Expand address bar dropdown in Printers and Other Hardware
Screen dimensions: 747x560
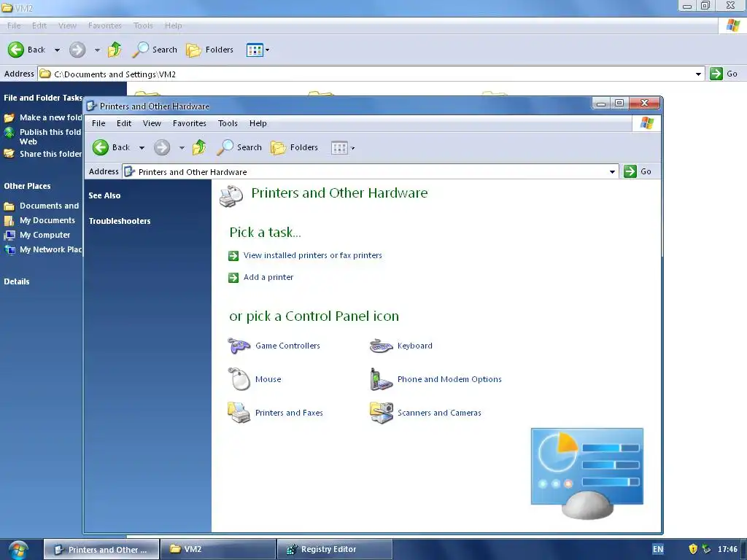[612, 172]
